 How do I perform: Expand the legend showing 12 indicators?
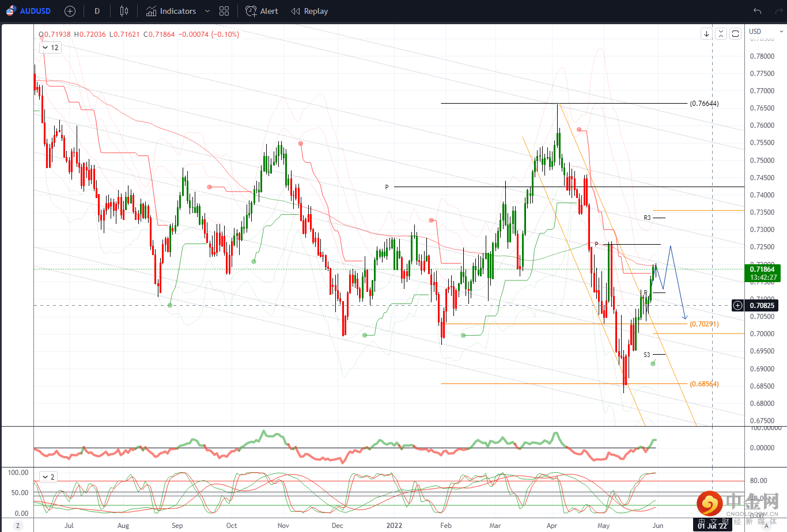[50, 48]
